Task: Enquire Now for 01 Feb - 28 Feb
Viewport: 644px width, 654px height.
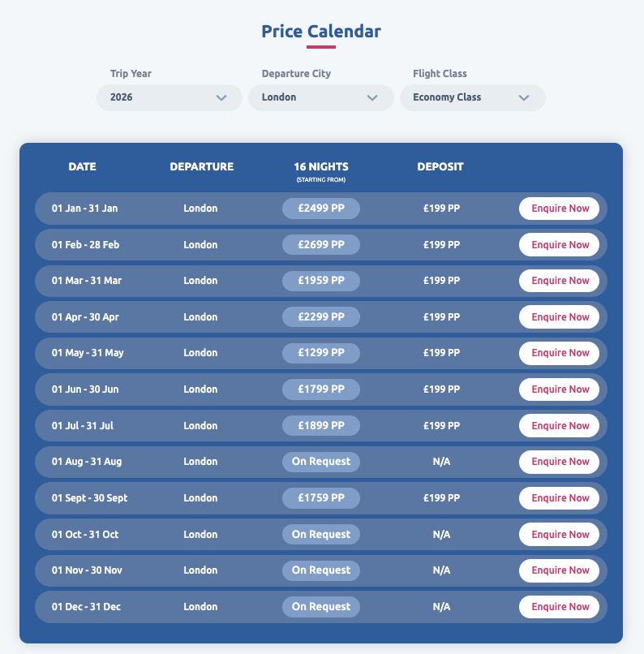Action: click(560, 245)
